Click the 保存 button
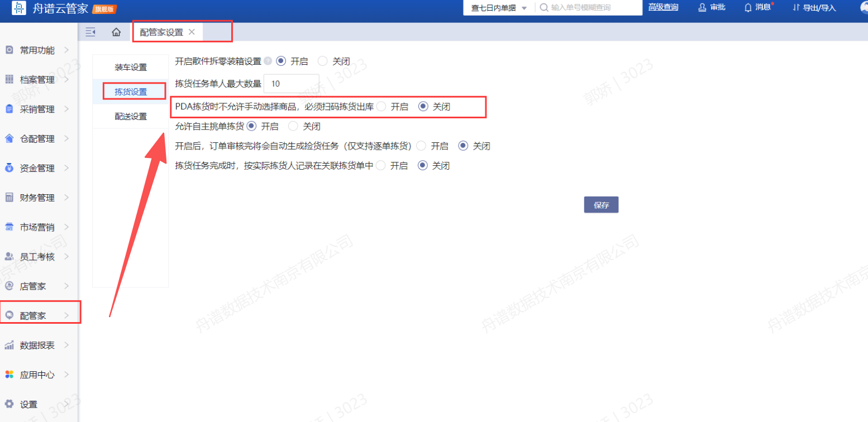Viewport: 868px width, 422px height. click(601, 205)
